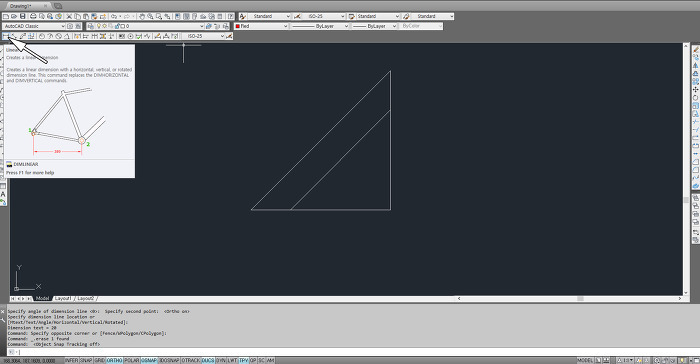This screenshot has width=700, height=364.
Task: Toggle OTRACK in status bar
Action: (x=191, y=360)
